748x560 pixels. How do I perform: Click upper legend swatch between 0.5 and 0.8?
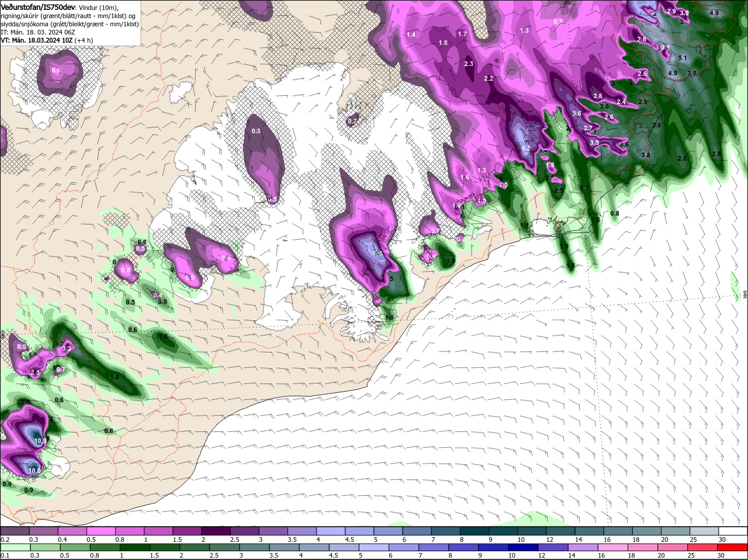(100, 531)
